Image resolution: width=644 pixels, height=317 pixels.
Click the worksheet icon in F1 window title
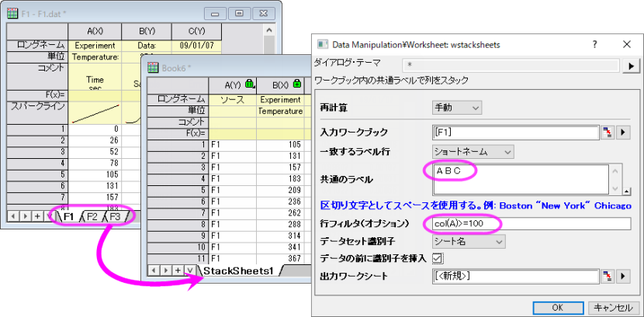click(x=12, y=13)
